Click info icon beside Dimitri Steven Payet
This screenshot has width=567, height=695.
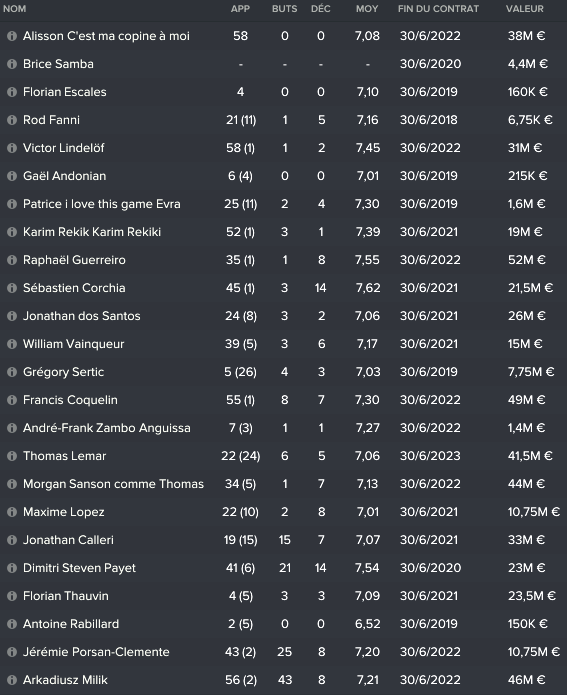tap(12, 568)
